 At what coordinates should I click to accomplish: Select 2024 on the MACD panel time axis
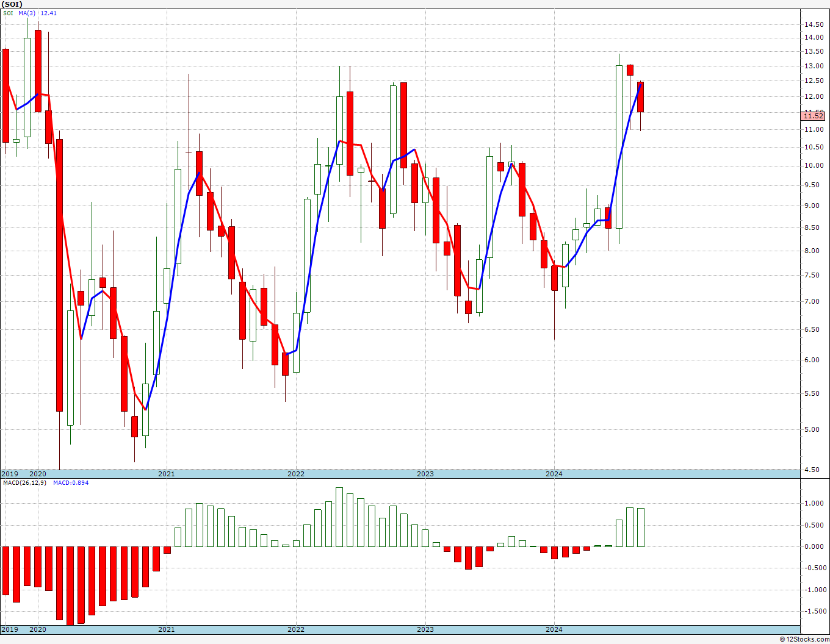pos(554,629)
